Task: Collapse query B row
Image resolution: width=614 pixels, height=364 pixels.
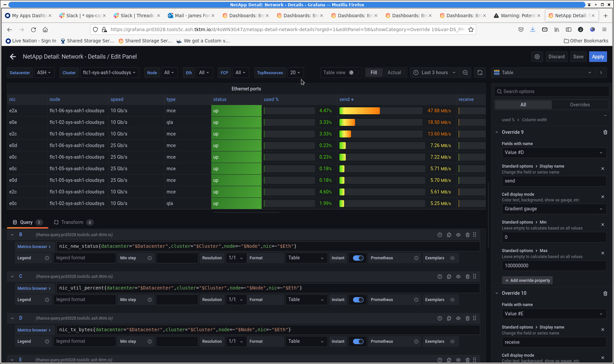Action: [x=12, y=235]
